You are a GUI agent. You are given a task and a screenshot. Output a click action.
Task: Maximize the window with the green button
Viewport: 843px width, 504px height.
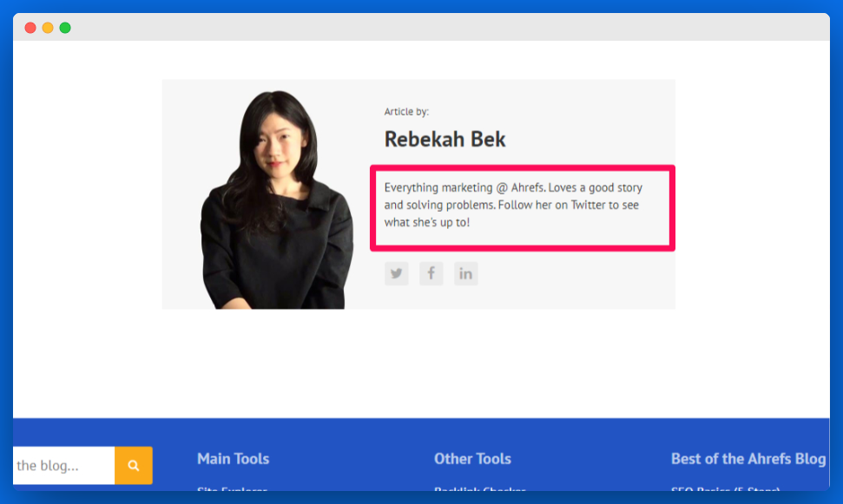65,28
